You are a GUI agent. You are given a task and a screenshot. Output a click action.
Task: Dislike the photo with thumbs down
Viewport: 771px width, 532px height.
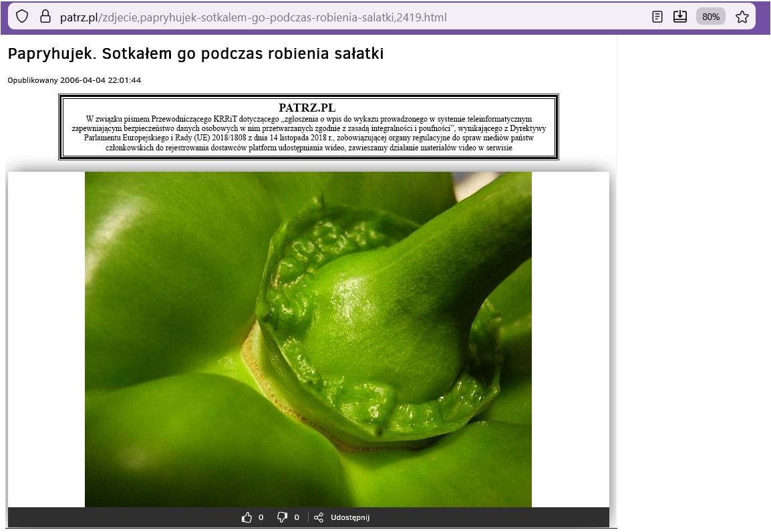282,517
